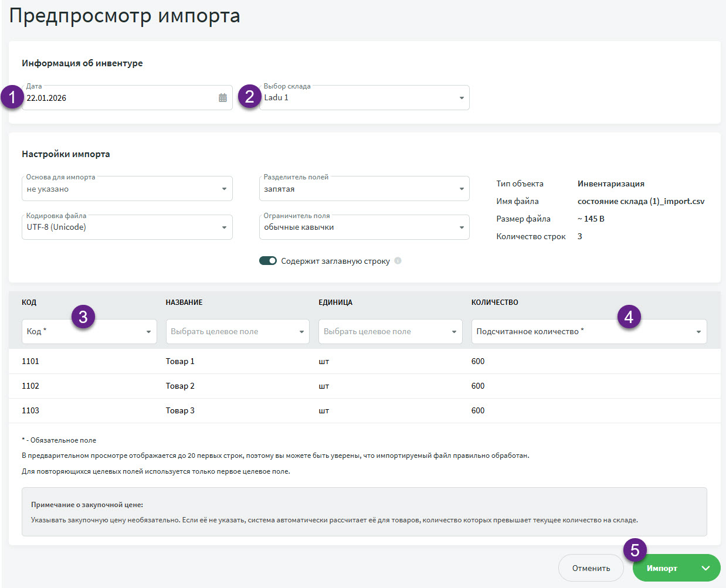Click the purple step 2 marker
Screen dimensions: 726x588
[x=250, y=97]
